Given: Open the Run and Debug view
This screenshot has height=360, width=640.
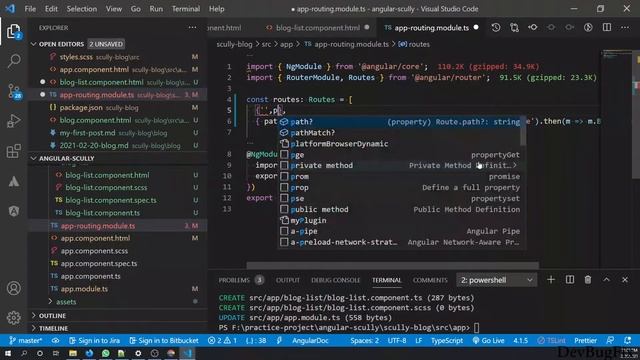Looking at the screenshot, I should pyautogui.click(x=13, y=121).
